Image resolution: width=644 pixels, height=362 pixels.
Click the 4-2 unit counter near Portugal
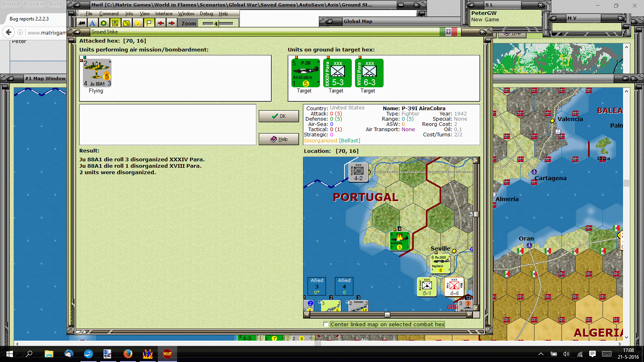click(x=358, y=172)
